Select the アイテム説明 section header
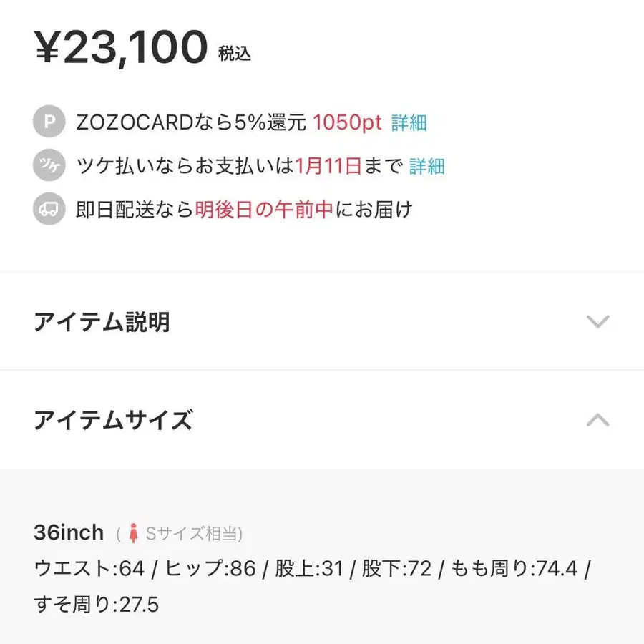This screenshot has width=644, height=644. (x=102, y=322)
